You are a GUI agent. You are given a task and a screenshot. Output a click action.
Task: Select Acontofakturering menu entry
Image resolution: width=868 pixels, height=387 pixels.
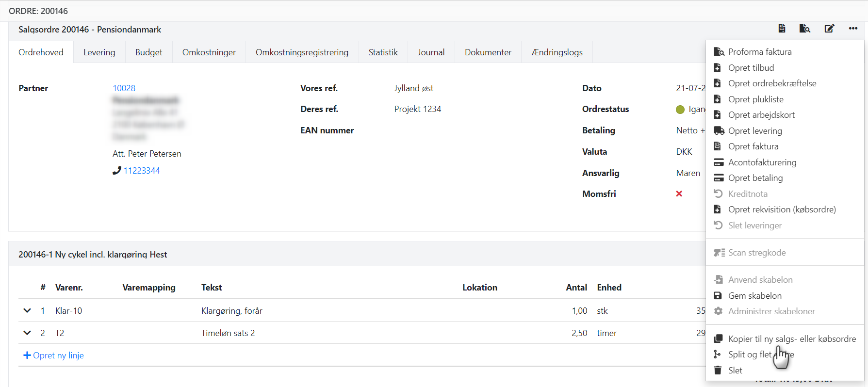tap(762, 162)
